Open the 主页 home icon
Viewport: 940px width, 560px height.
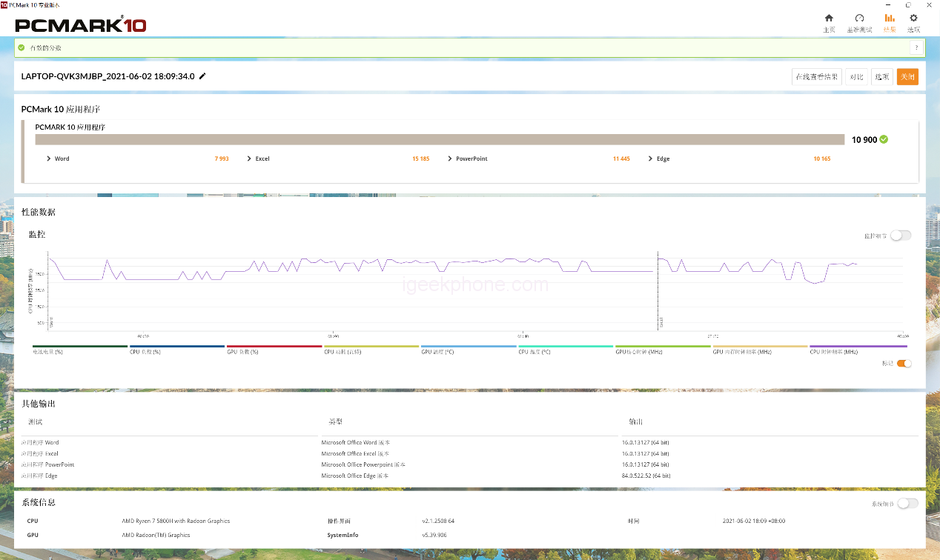[x=829, y=18]
